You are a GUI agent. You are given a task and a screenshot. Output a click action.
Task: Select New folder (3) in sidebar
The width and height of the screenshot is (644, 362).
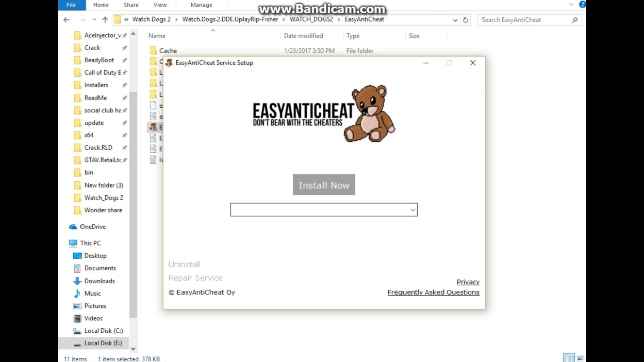[x=103, y=185]
